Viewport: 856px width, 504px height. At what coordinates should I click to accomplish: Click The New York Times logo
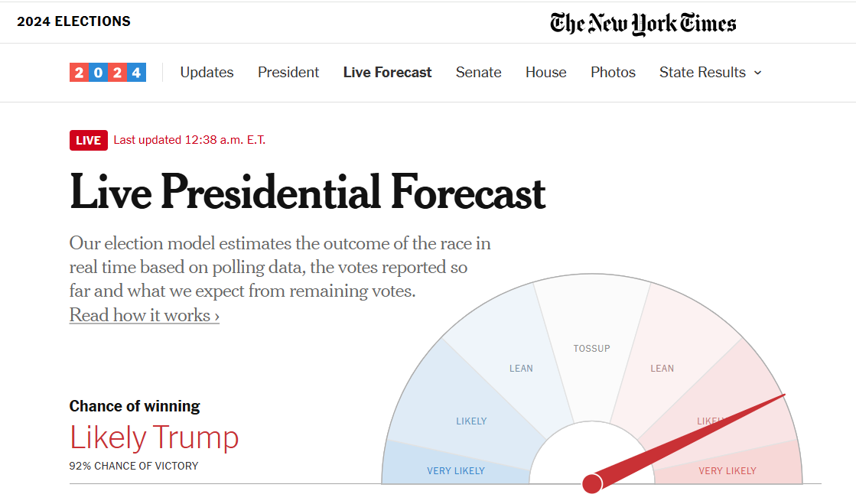point(643,23)
